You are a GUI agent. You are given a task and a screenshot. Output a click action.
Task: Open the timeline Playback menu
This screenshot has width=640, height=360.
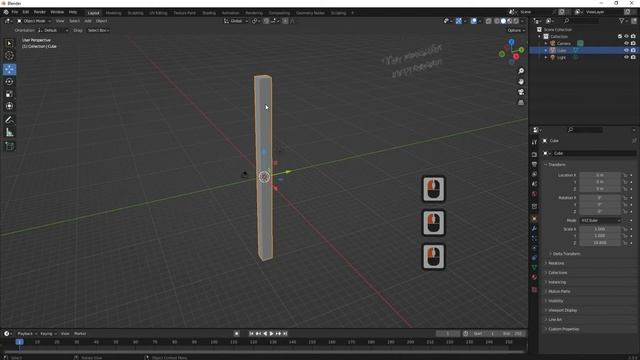pyautogui.click(x=27, y=333)
